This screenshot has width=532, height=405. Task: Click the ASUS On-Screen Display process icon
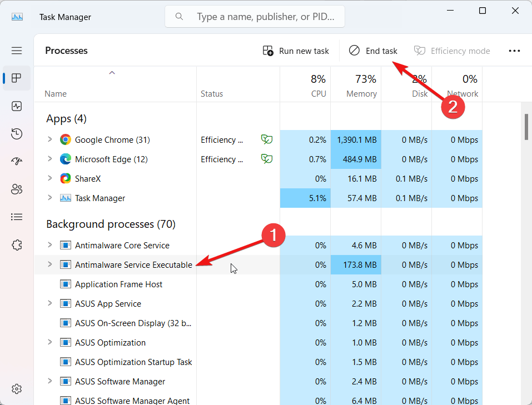pos(66,323)
